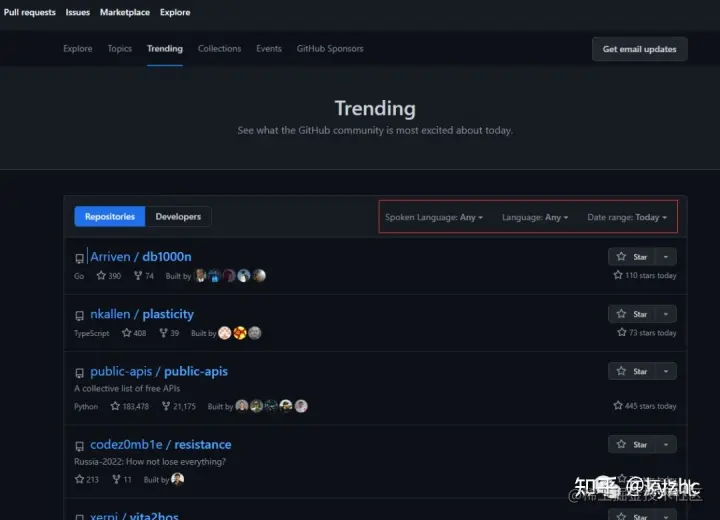View public-apis forks count 21,175

(179, 406)
